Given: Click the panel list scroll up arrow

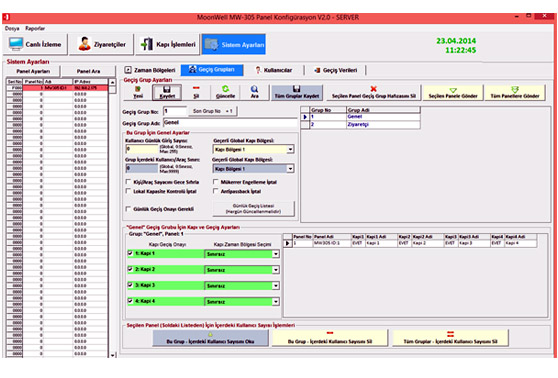Looking at the screenshot, I should [112, 82].
